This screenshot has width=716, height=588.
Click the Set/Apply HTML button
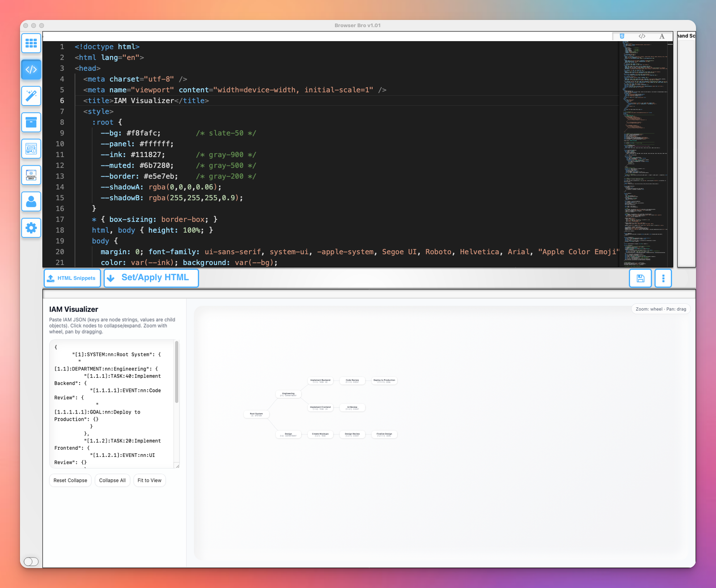point(151,278)
